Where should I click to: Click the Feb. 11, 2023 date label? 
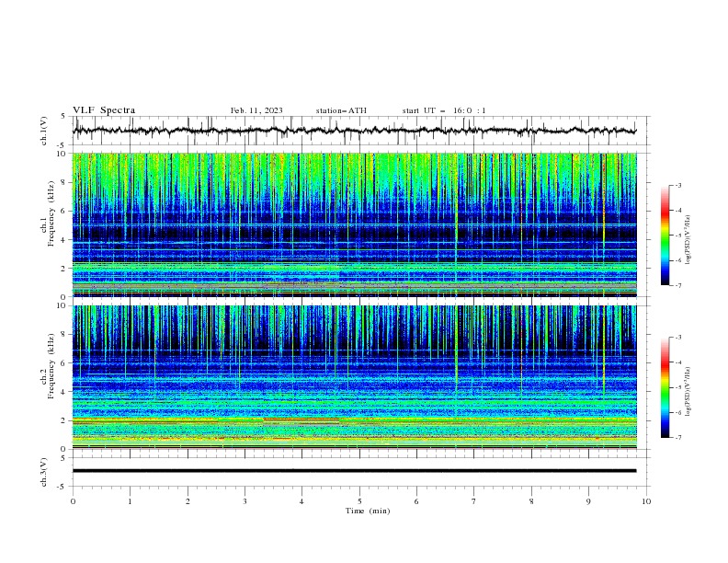(256, 111)
